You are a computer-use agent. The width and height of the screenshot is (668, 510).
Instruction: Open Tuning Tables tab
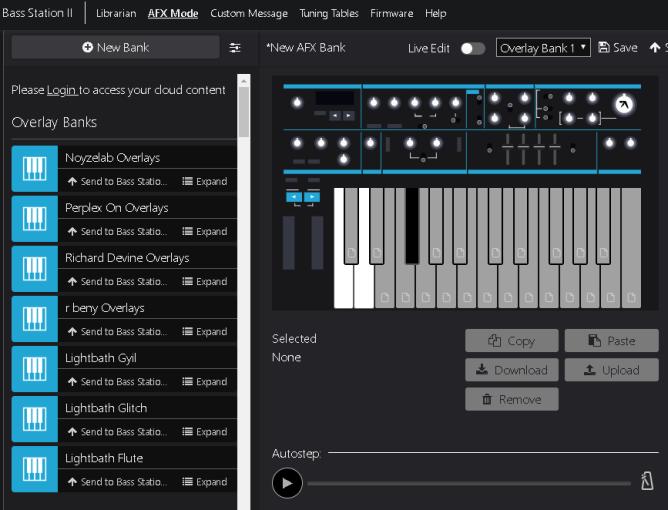(328, 13)
